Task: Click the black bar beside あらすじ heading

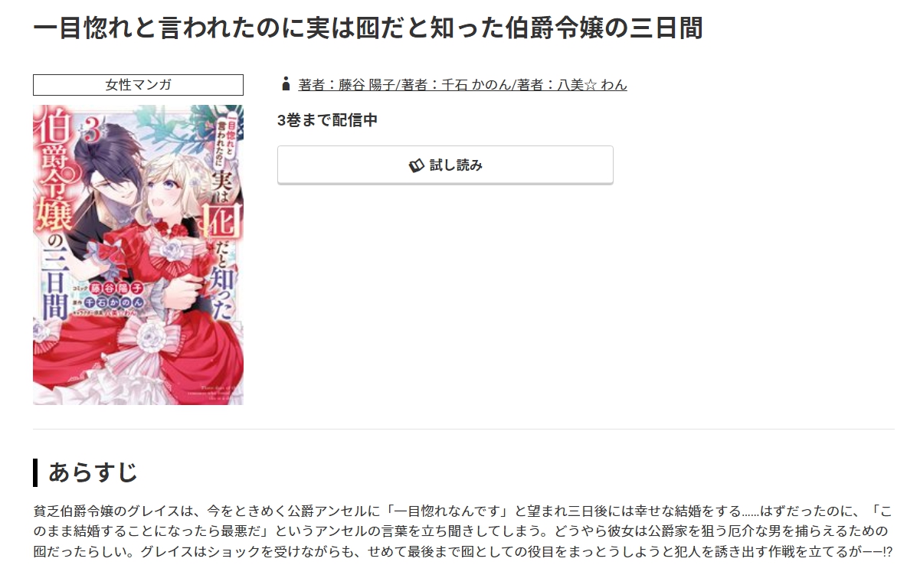Action: click(x=35, y=472)
